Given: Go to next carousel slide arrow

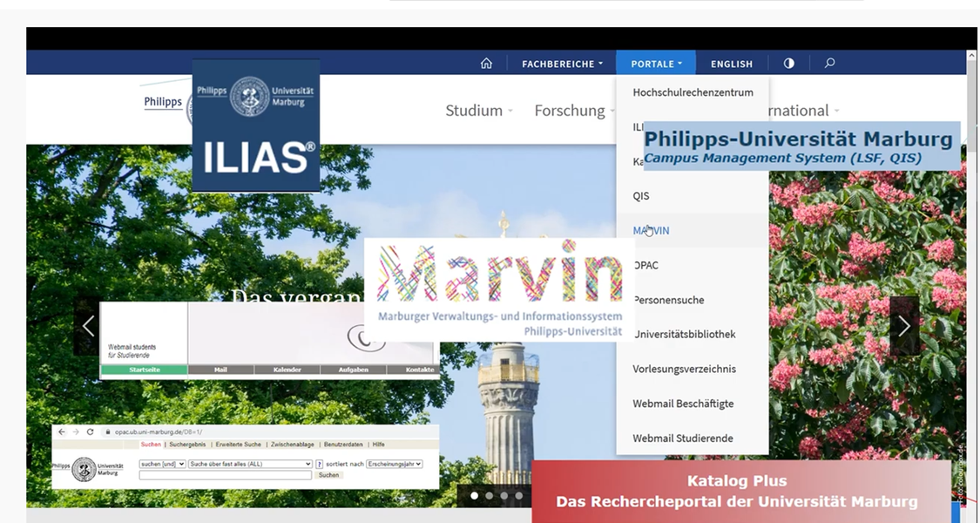Looking at the screenshot, I should click(x=904, y=326).
